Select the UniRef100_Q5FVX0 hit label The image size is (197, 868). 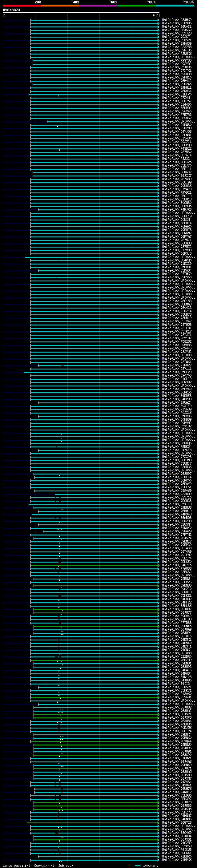[176, 389]
